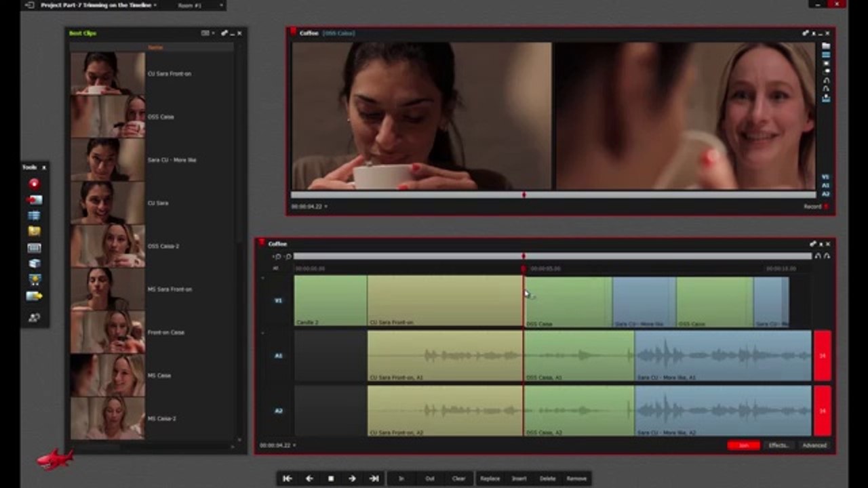Jump to the start of the sequence

tap(288, 479)
